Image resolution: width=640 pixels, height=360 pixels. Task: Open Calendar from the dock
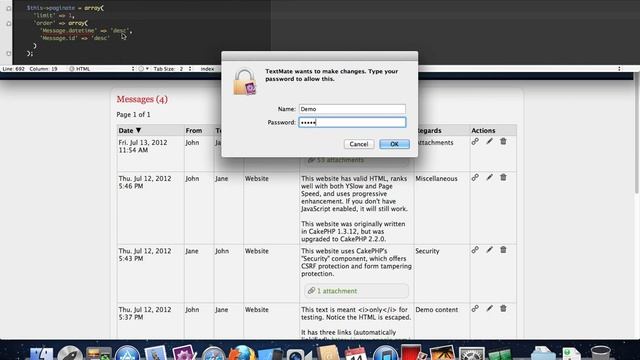tap(356, 353)
